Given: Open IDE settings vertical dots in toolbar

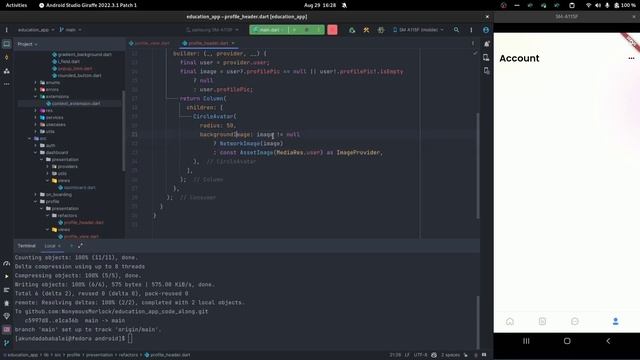Looking at the screenshot, I should point(471,30).
